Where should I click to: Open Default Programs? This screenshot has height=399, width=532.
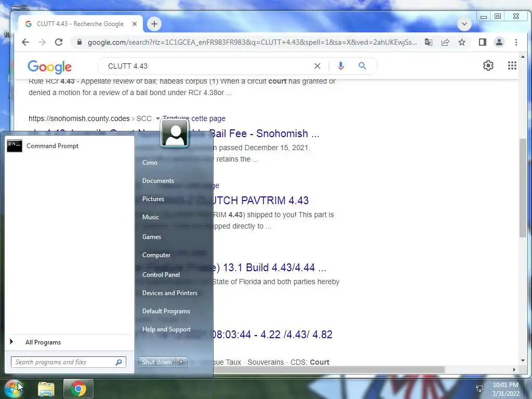(x=166, y=311)
